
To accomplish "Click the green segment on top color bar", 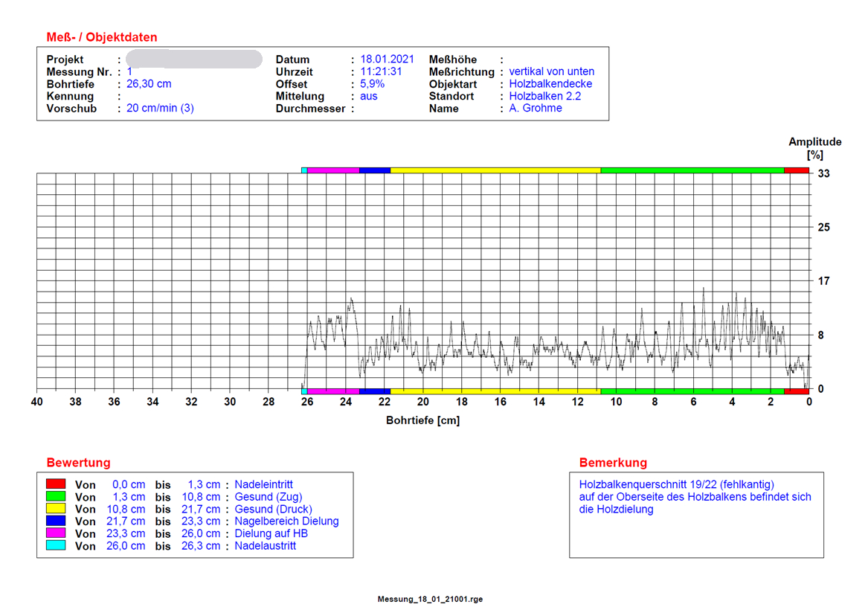I will [692, 170].
